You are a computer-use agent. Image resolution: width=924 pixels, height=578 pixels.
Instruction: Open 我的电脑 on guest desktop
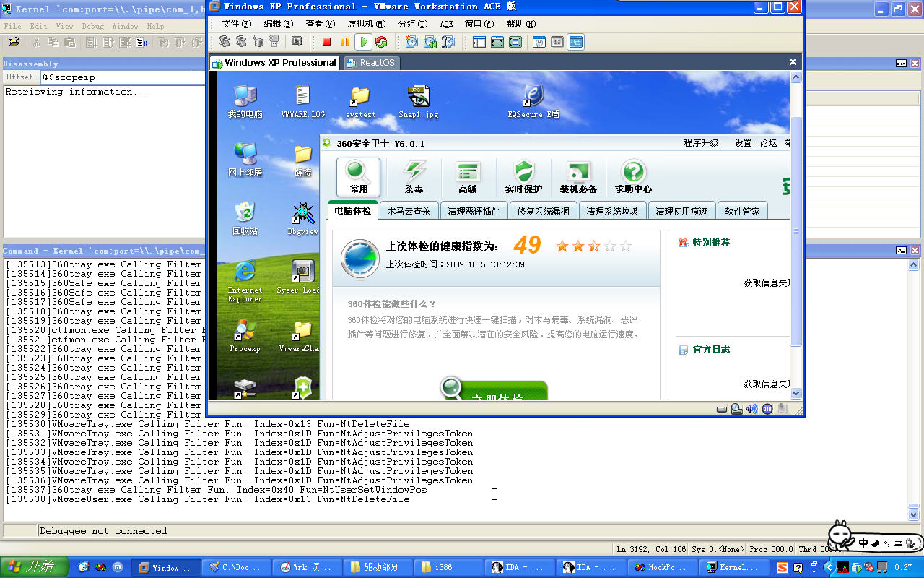pyautogui.click(x=245, y=102)
